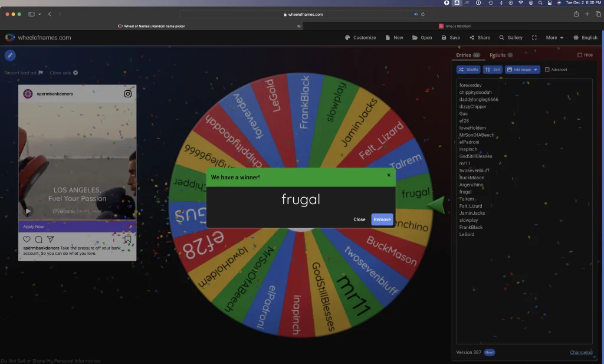
Task: Play the ad video
Action: coord(28,211)
